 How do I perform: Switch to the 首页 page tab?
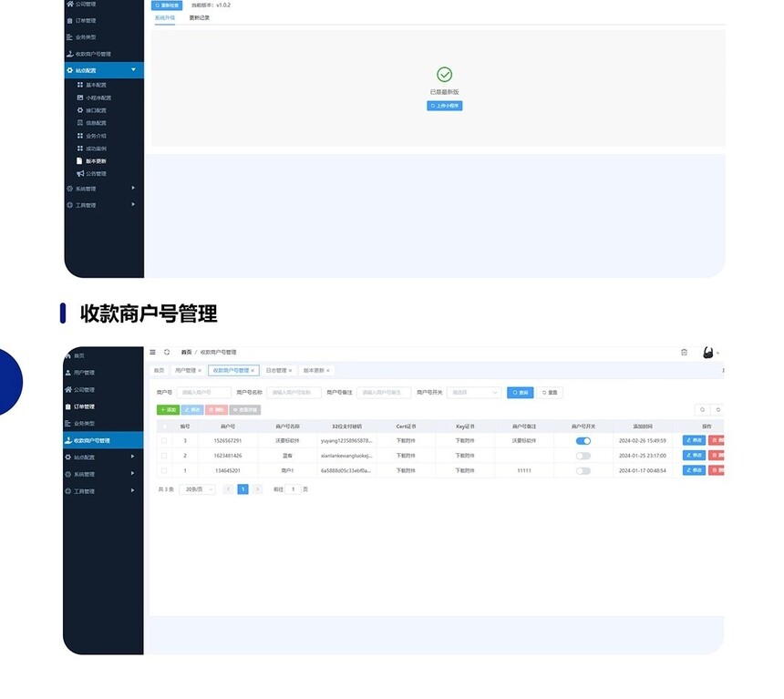click(x=159, y=371)
